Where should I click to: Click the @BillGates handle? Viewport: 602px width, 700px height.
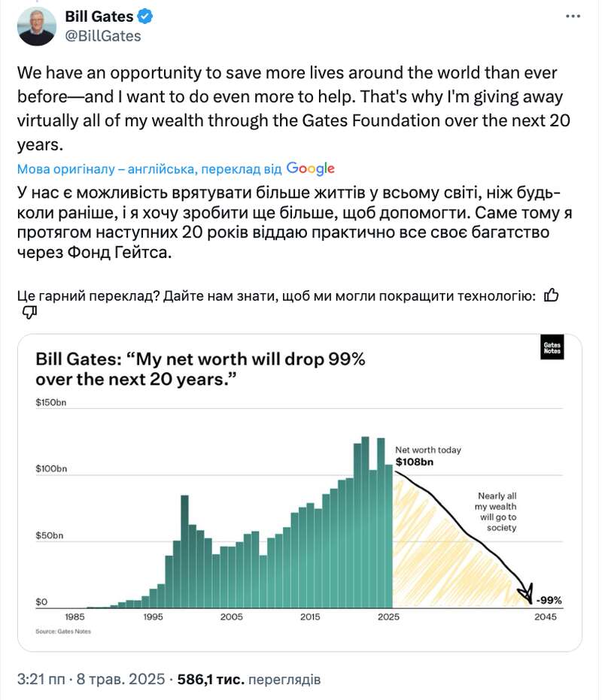click(x=103, y=36)
